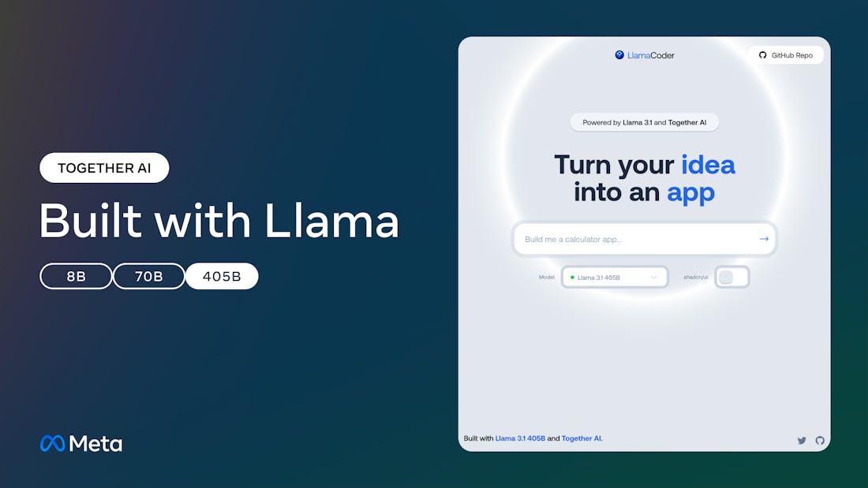Open the GitHub Repo button

point(786,55)
